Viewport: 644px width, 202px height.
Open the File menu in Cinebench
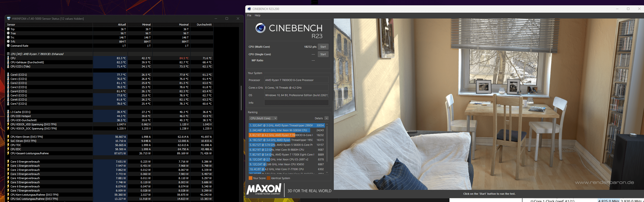point(249,16)
